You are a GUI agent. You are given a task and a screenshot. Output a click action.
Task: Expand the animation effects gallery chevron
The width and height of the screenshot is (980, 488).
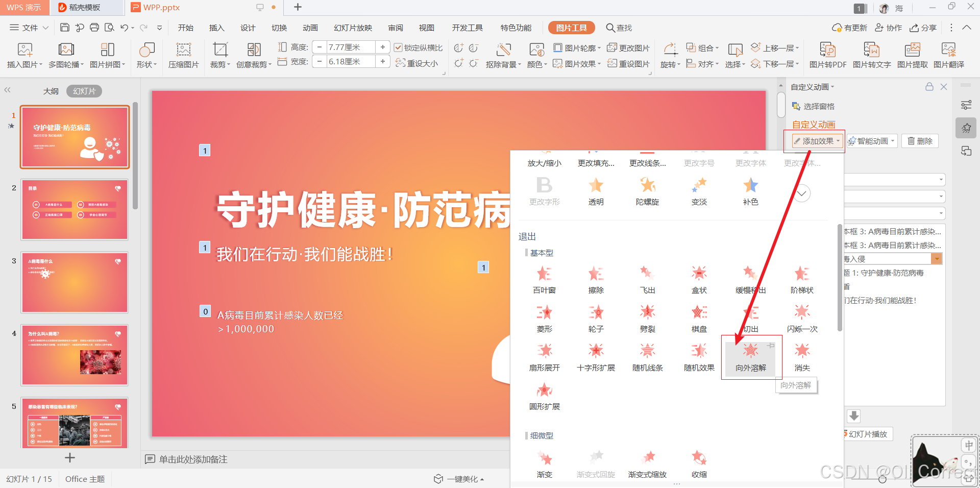click(801, 193)
